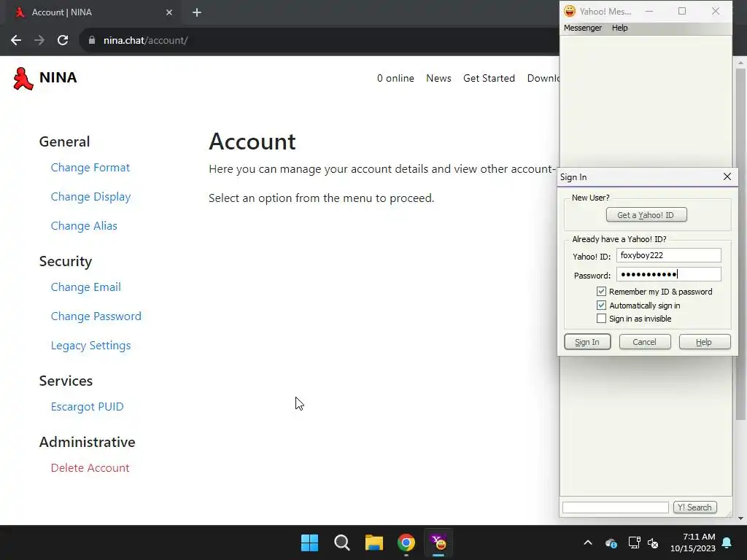Screen dimensions: 747x560
Task: Uncheck Automatically sign in
Action: [601, 306]
